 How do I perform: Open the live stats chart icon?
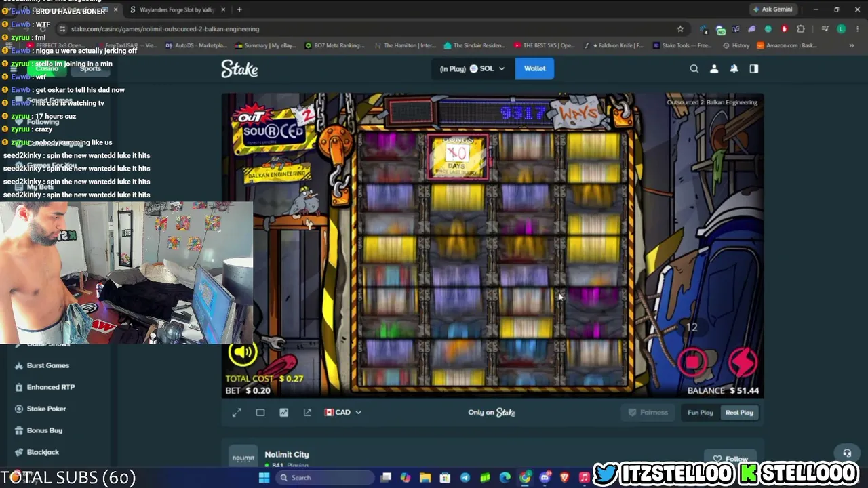point(283,412)
